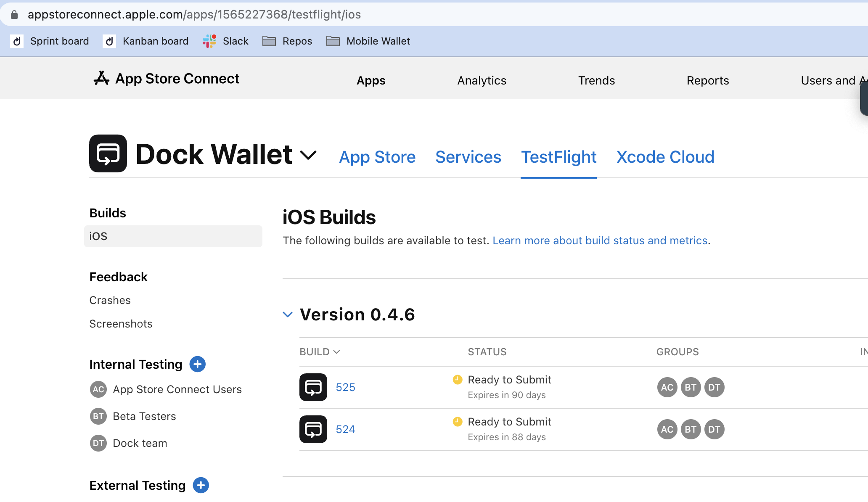The image size is (868, 502).
Task: Click 'Expires in 90 days' text
Action: (507, 395)
